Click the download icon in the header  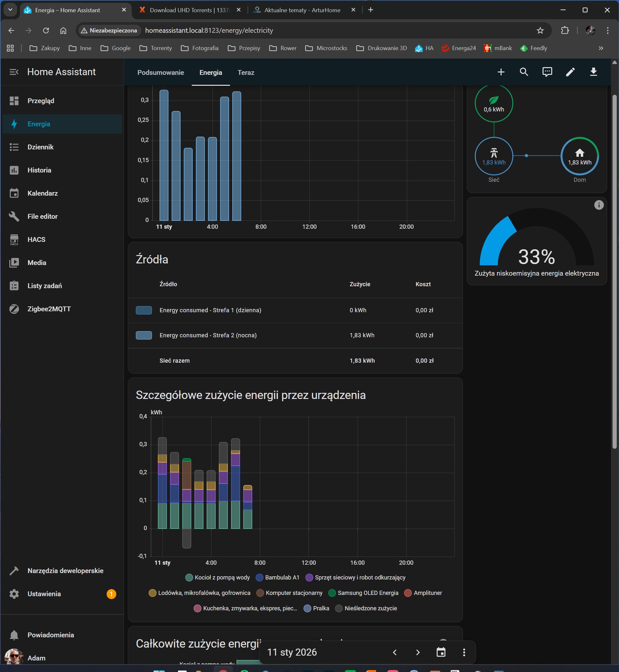tap(593, 72)
